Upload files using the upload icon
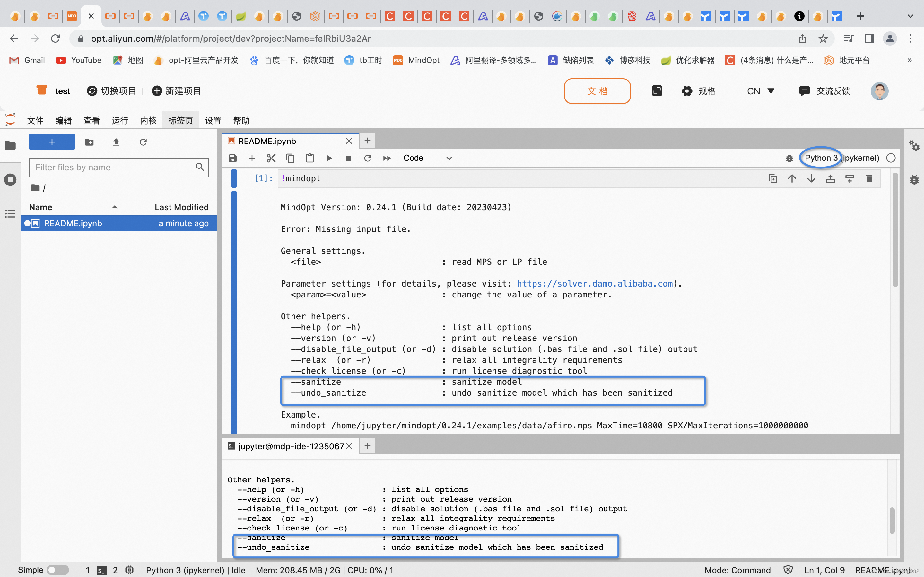The height and width of the screenshot is (577, 924). coord(116,142)
